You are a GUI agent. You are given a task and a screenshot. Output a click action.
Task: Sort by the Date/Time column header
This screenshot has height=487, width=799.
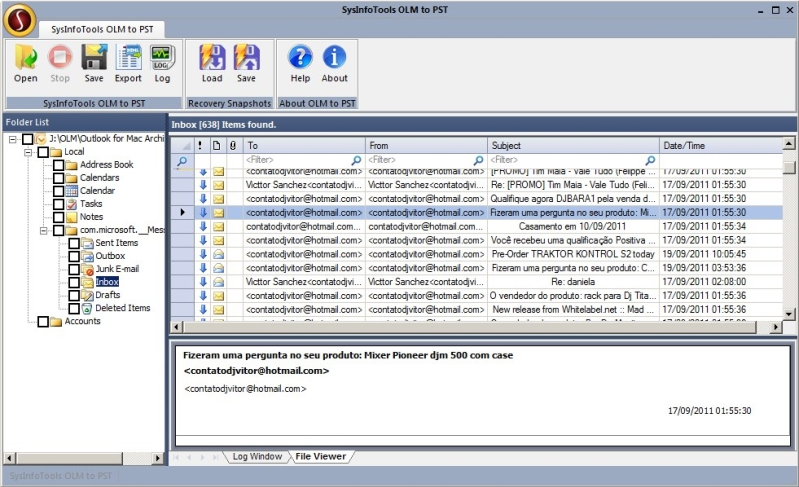tap(721, 146)
